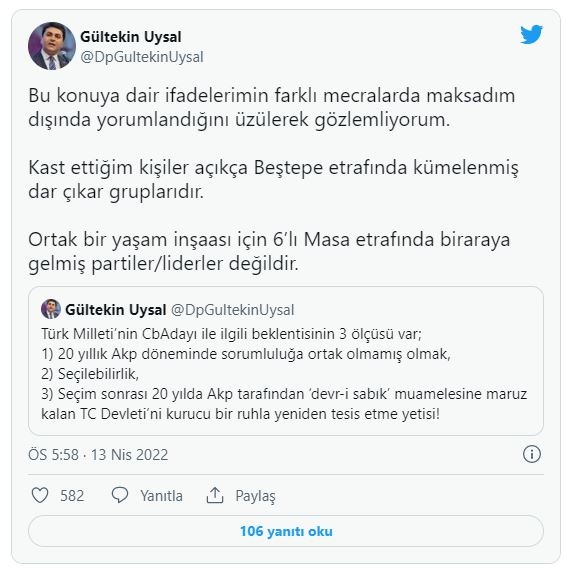Click the Twitter bird logo
The width and height of the screenshot is (574, 574).
tap(531, 34)
